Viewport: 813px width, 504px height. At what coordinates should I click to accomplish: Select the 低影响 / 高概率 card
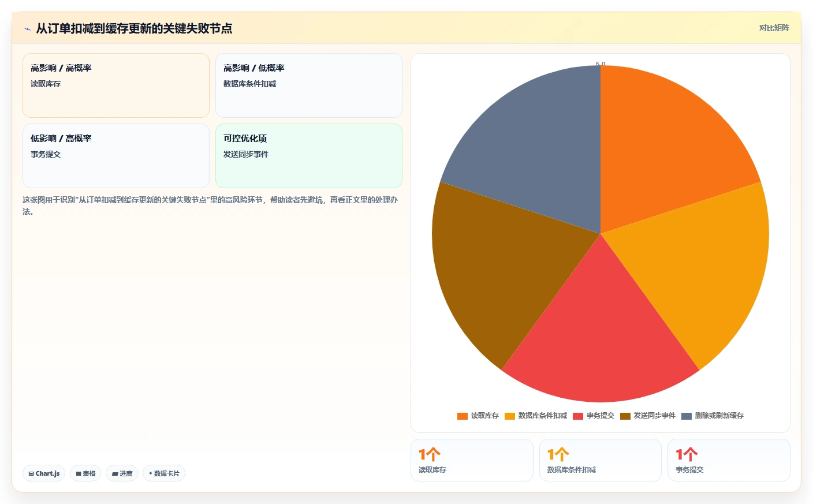coord(116,156)
